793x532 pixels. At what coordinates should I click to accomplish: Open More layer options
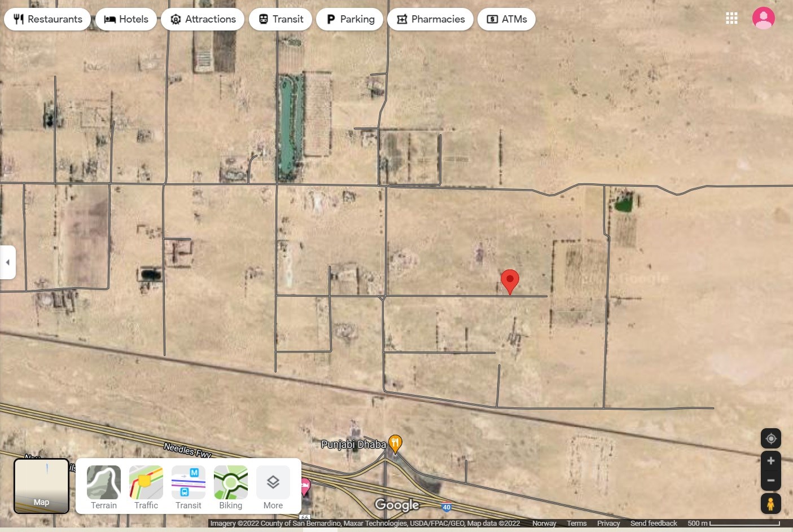(x=273, y=487)
